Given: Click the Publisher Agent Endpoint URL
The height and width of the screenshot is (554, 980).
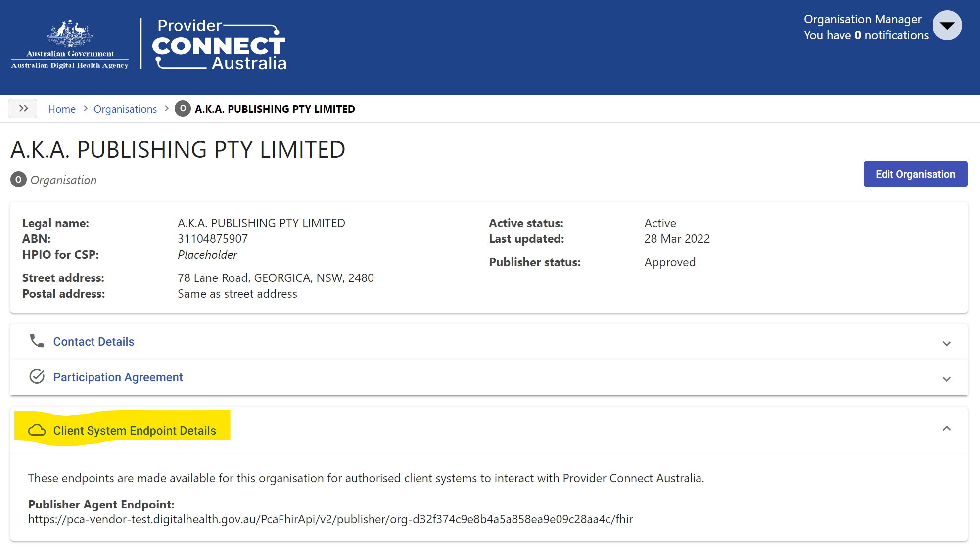Looking at the screenshot, I should pos(330,519).
